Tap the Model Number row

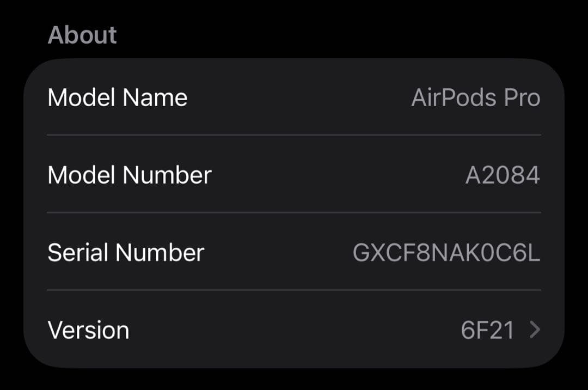coord(294,174)
